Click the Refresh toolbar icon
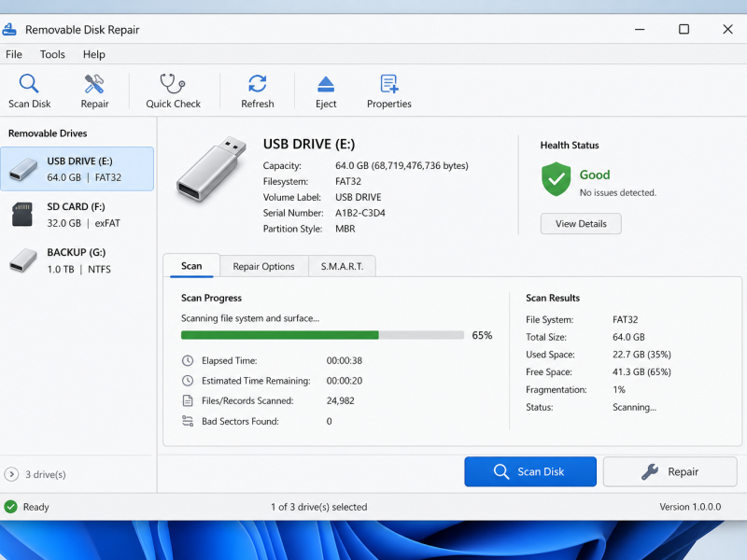The image size is (747, 560). coord(258,83)
